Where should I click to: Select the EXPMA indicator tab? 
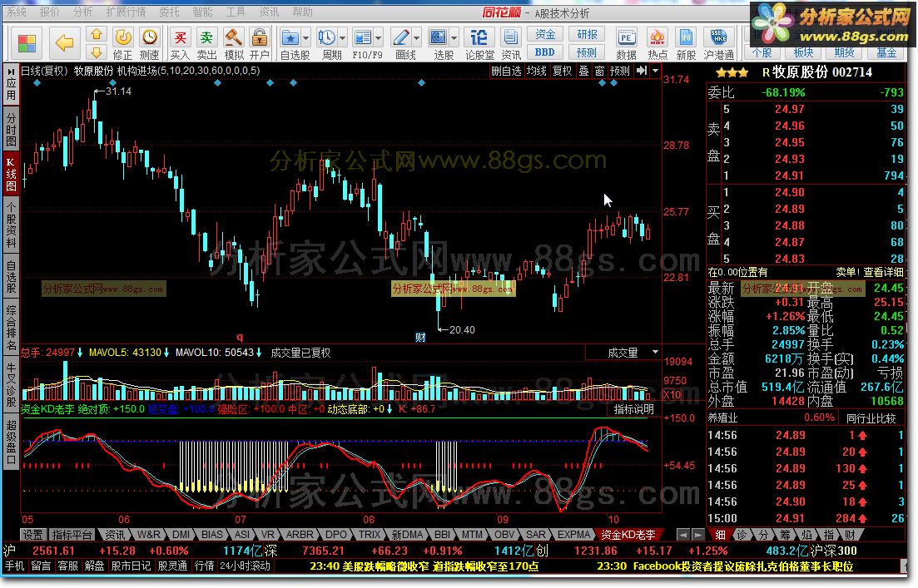click(573, 535)
